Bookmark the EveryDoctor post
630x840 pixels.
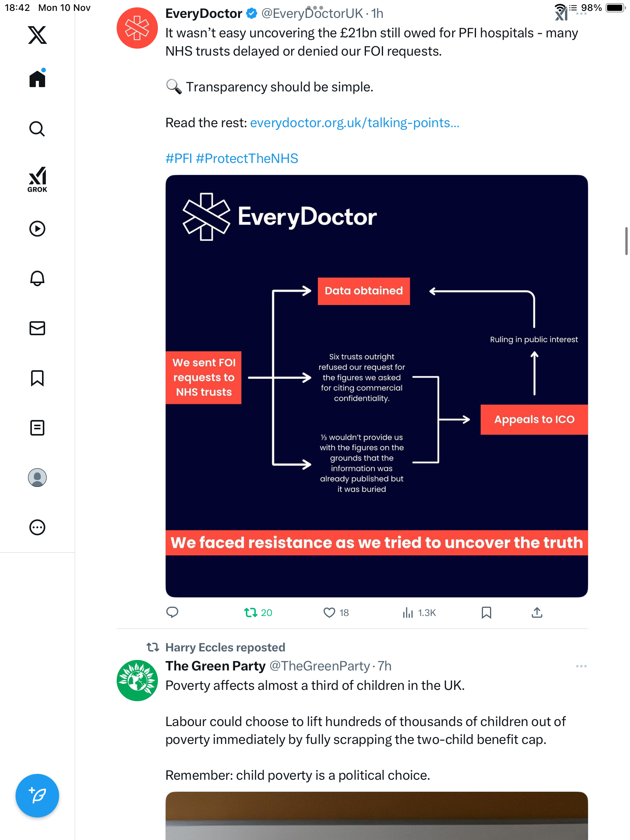(486, 612)
